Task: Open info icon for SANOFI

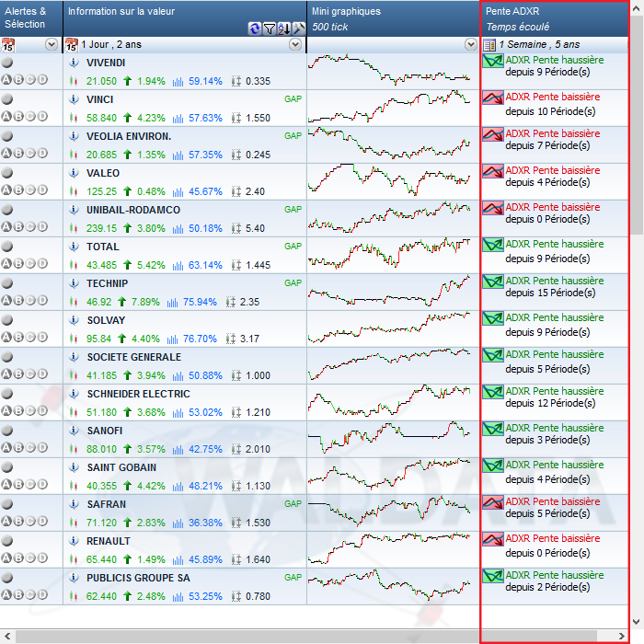Action: coord(74,431)
